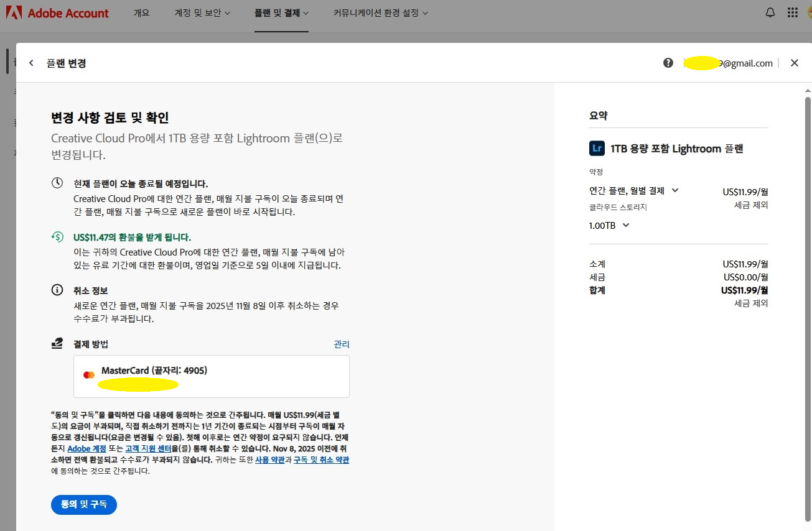Image resolution: width=812 pixels, height=531 pixels.
Task: Click the Lightroom Lr plan icon
Action: [597, 148]
